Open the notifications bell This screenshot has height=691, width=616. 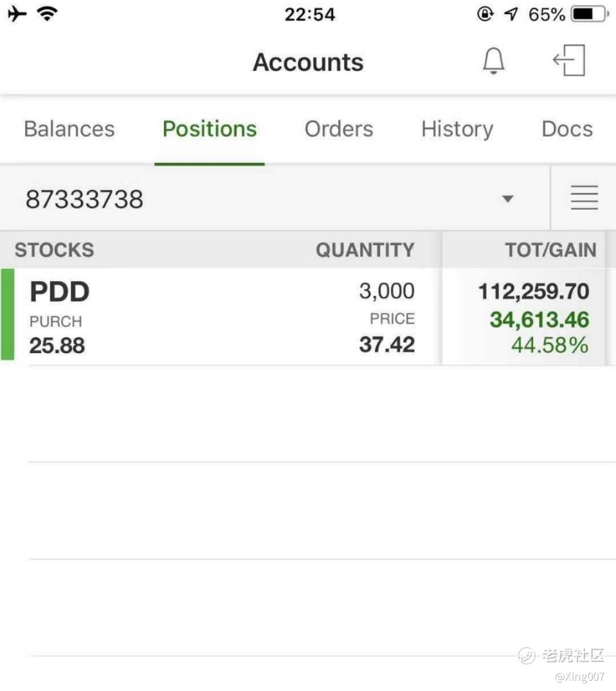(x=494, y=61)
